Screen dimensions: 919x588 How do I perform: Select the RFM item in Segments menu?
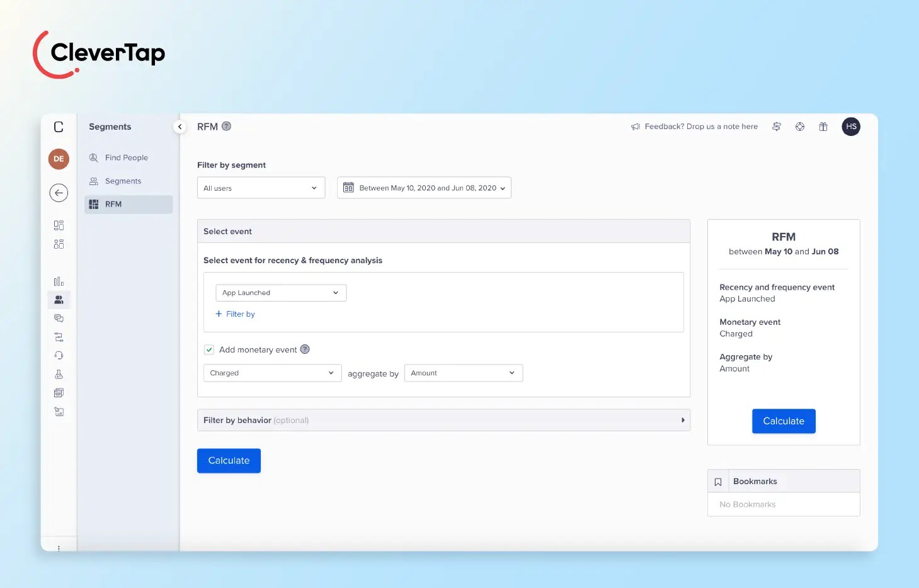(x=113, y=204)
